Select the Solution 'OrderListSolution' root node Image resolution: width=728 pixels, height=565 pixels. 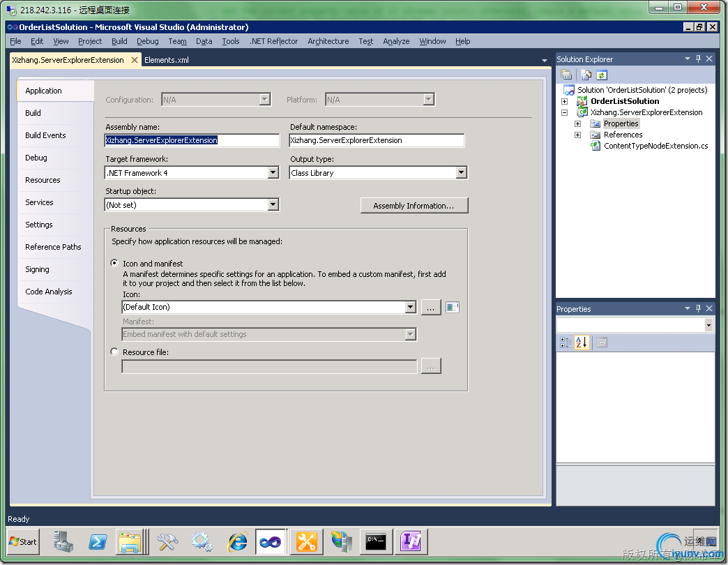point(642,90)
